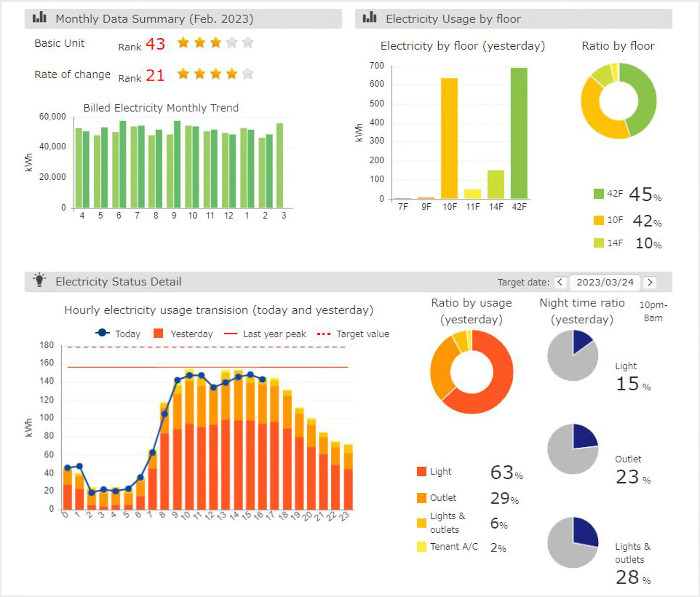Click the Outlet night time ratio pie chart
The image size is (700, 597).
coord(572,449)
